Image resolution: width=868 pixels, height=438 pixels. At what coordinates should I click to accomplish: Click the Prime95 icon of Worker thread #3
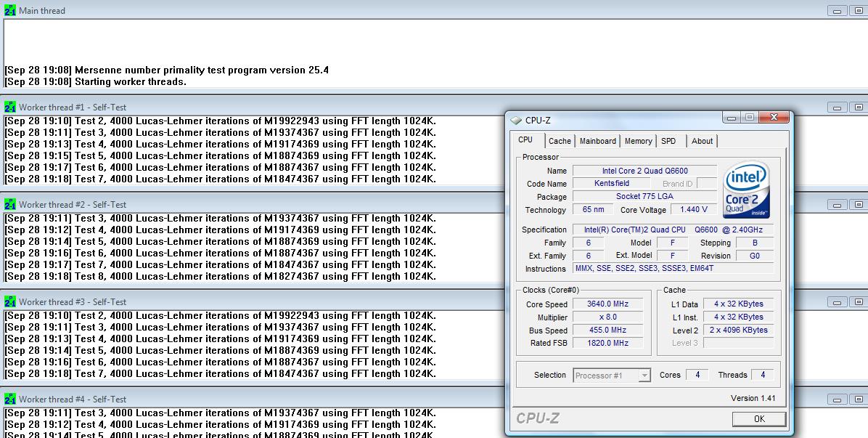tap(10, 301)
